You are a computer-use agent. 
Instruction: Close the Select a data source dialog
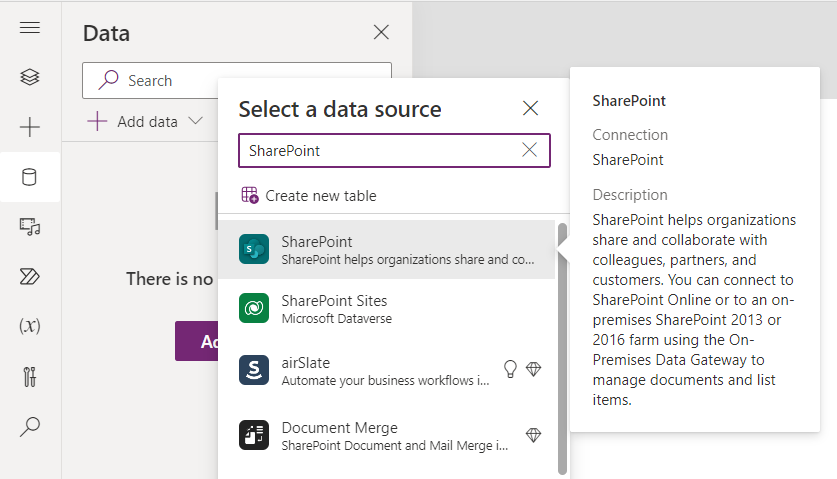click(x=531, y=108)
